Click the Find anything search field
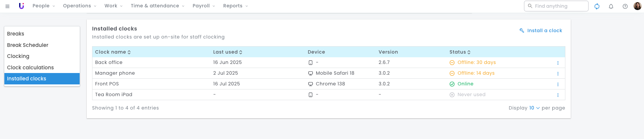 click(556, 6)
